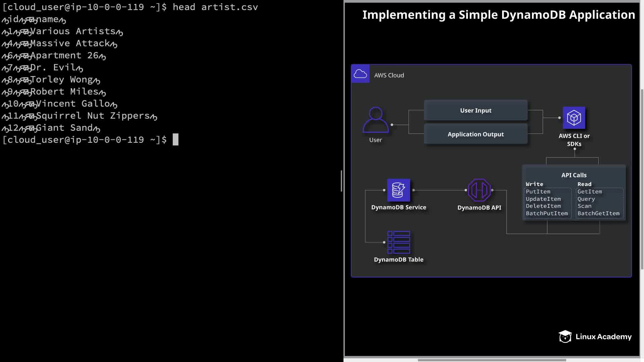644x362 pixels.
Task: Select BatchGetItem API call
Action: tap(598, 214)
